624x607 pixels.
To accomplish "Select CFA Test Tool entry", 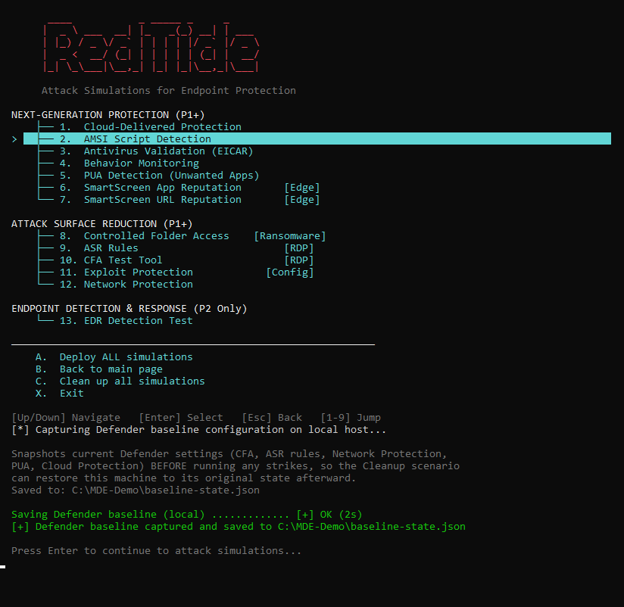I will pyautogui.click(x=111, y=260).
